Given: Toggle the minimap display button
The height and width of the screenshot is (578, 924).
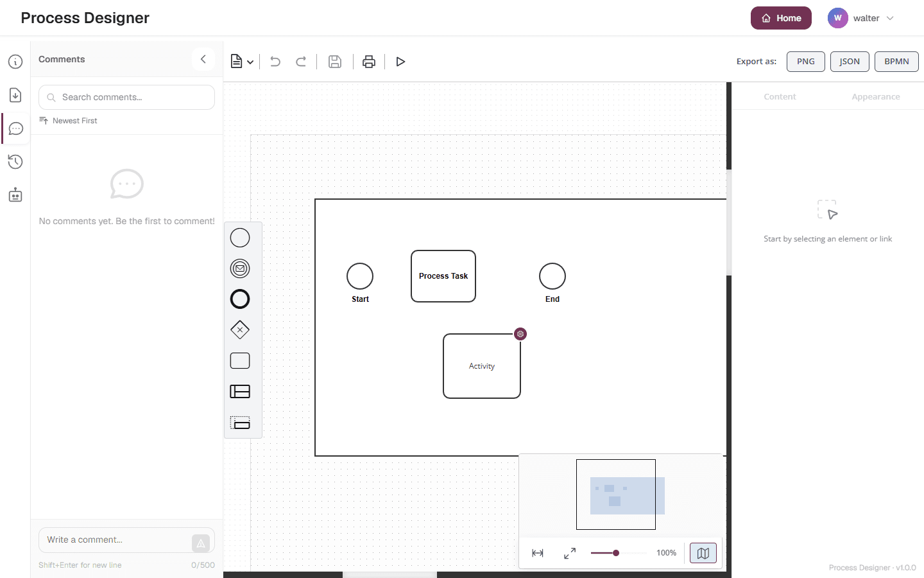Looking at the screenshot, I should [703, 553].
